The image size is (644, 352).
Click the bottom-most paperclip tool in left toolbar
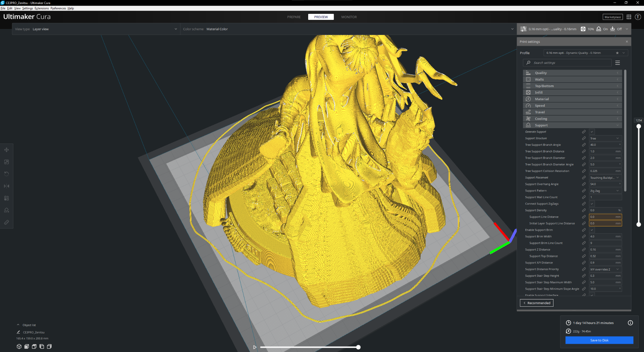click(7, 222)
